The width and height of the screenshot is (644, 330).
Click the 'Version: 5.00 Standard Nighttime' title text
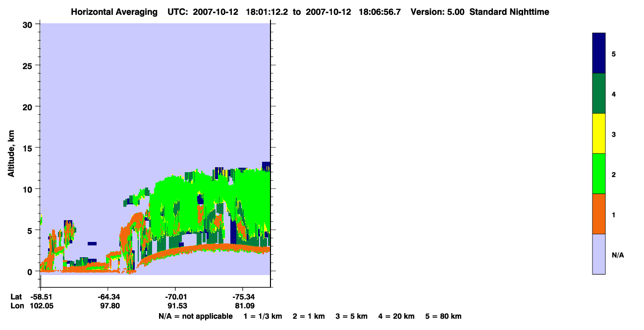[480, 12]
